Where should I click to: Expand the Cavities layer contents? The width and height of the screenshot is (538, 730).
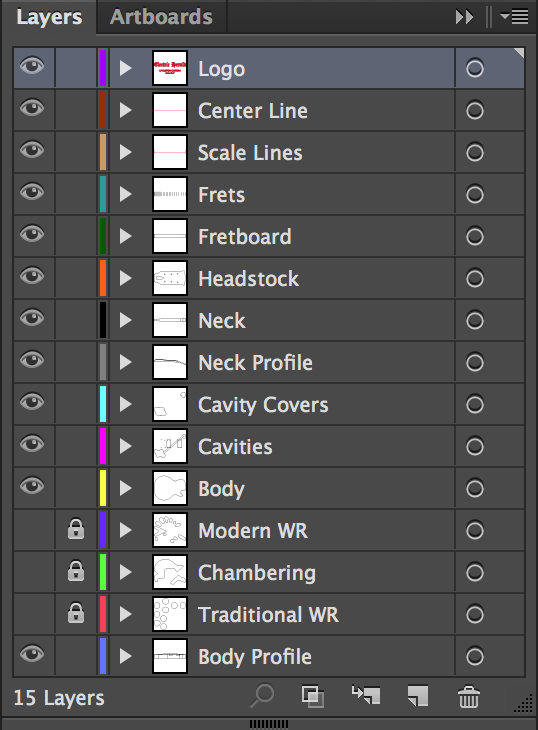click(x=126, y=446)
